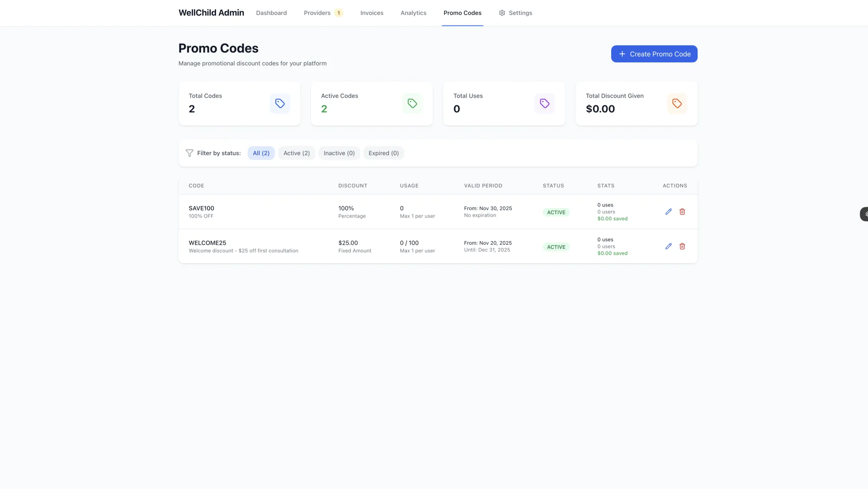Viewport: 868px width, 489px height.
Task: Filter by Active (2) codes
Action: 297,153
